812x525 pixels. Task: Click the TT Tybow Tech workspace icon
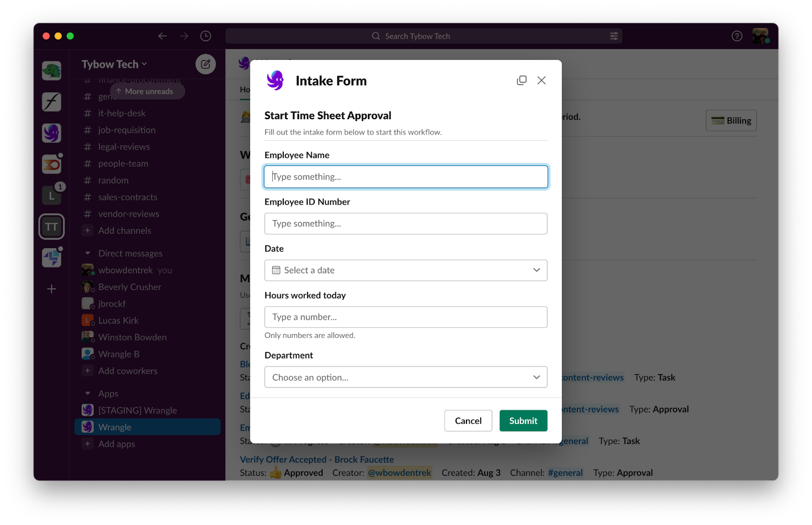(51, 227)
